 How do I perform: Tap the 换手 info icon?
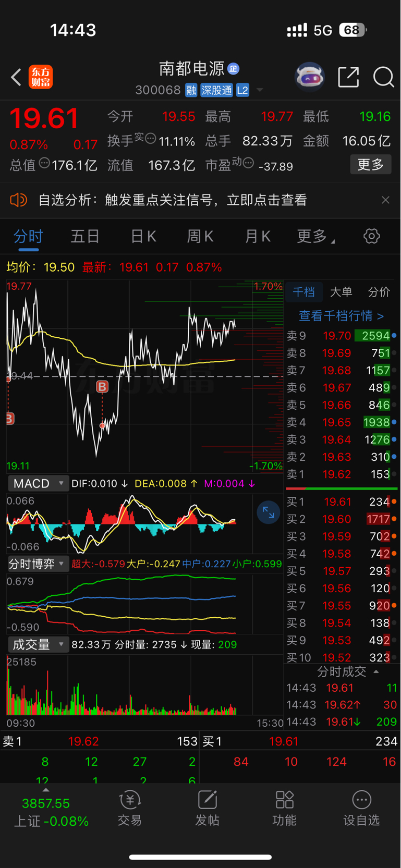[x=150, y=139]
